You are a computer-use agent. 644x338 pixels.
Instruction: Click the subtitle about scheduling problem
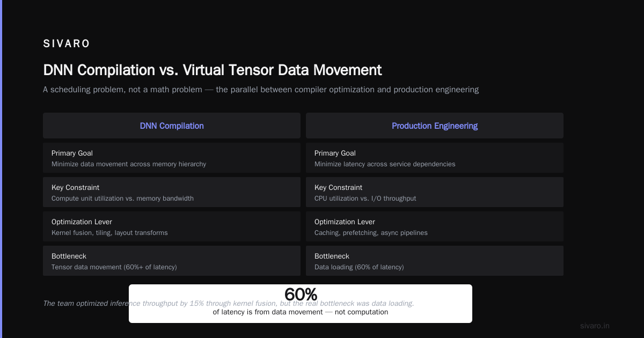coord(261,90)
